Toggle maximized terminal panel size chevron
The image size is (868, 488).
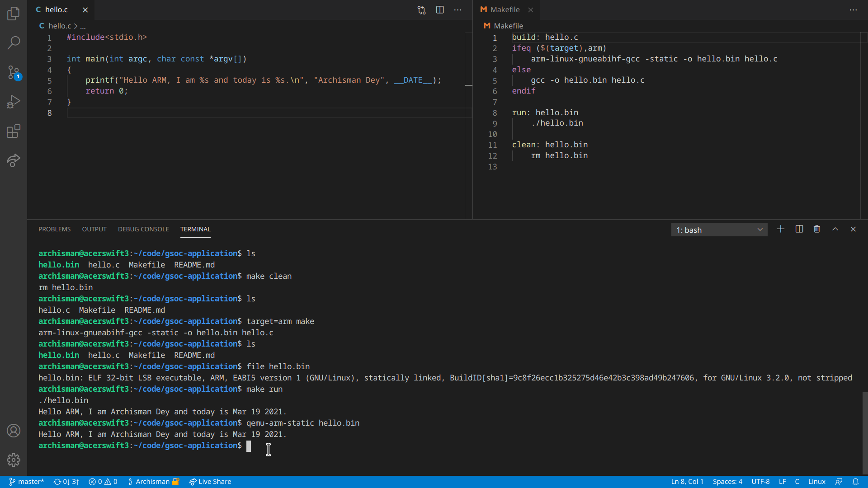pos(835,229)
